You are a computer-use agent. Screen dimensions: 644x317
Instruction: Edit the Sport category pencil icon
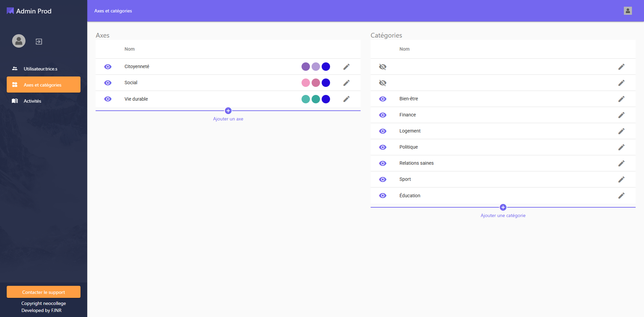tap(622, 179)
